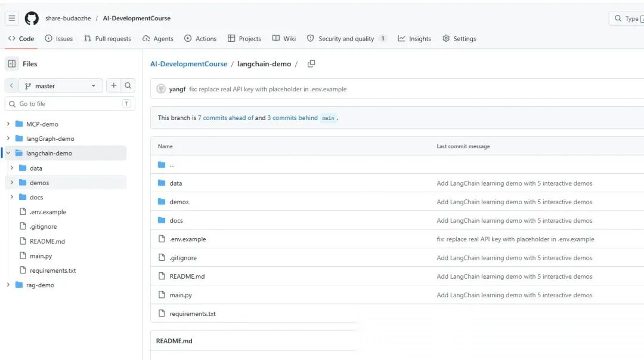Click the file icon of .gitignore in file list
This screenshot has height=360, width=644.
pyautogui.click(x=162, y=257)
